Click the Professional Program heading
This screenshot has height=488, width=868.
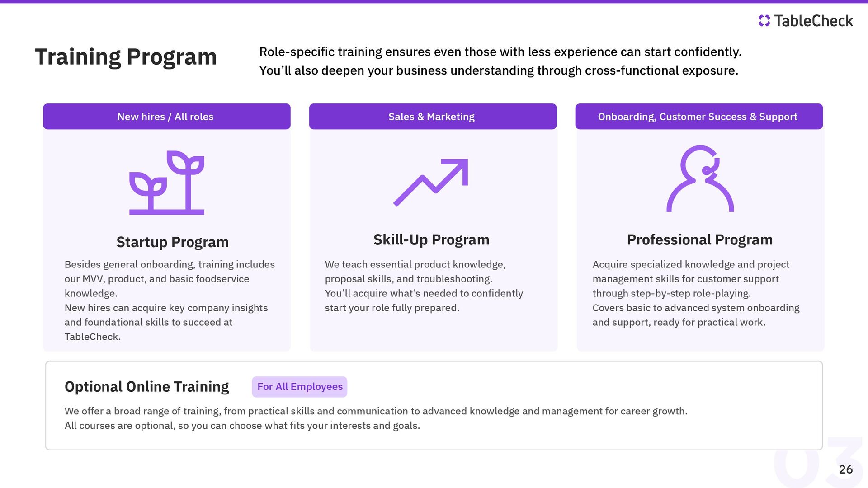click(x=700, y=240)
